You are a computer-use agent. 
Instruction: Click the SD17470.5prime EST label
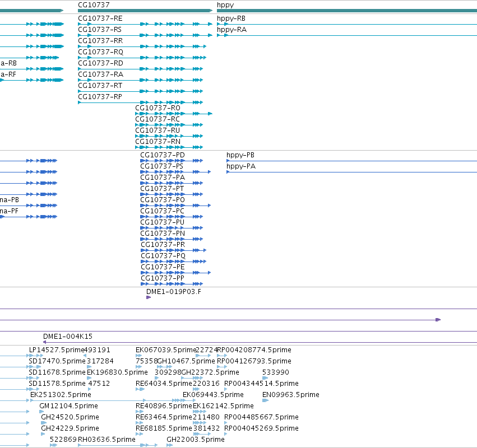[x=57, y=361]
